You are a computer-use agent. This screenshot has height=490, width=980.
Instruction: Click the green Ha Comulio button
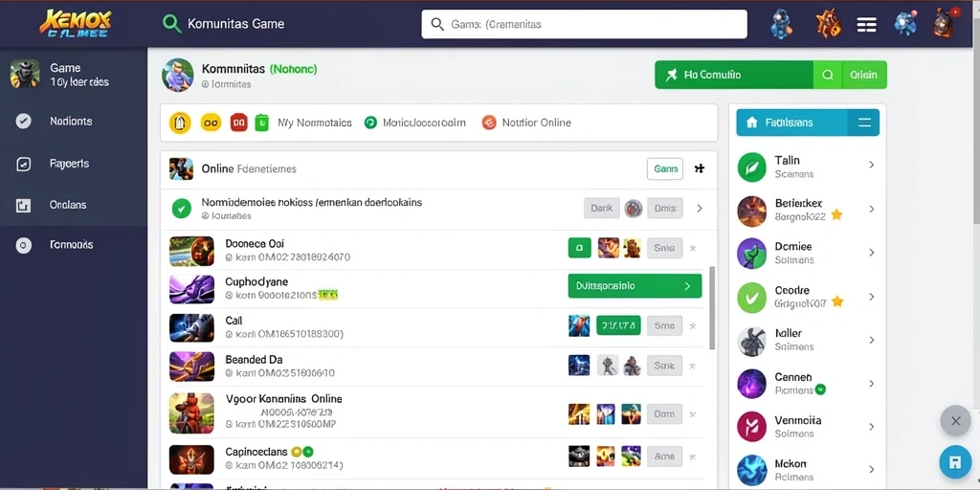pos(734,75)
